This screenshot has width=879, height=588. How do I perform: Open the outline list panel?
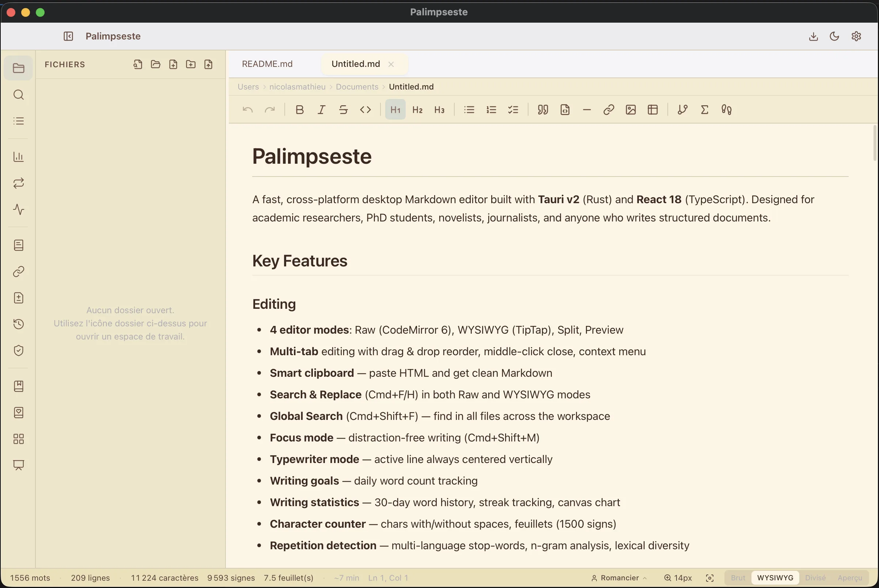pos(18,121)
